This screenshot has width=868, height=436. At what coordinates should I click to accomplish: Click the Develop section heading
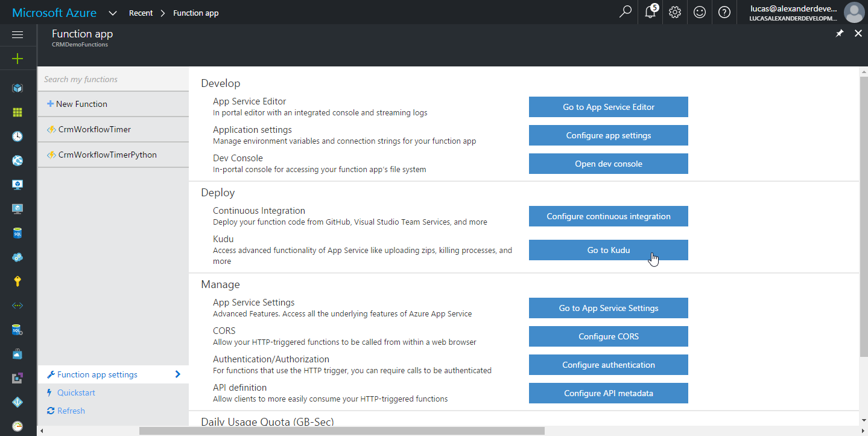pos(221,83)
